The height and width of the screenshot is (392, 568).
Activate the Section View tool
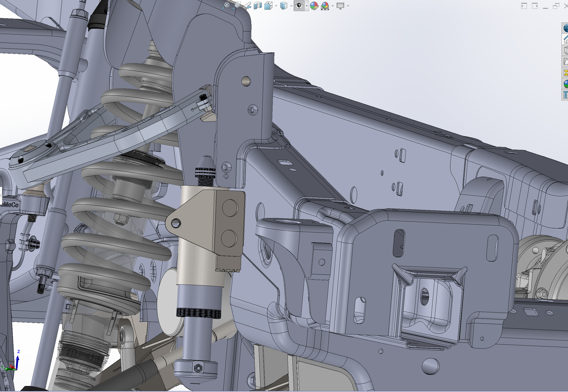pyautogui.click(x=257, y=6)
